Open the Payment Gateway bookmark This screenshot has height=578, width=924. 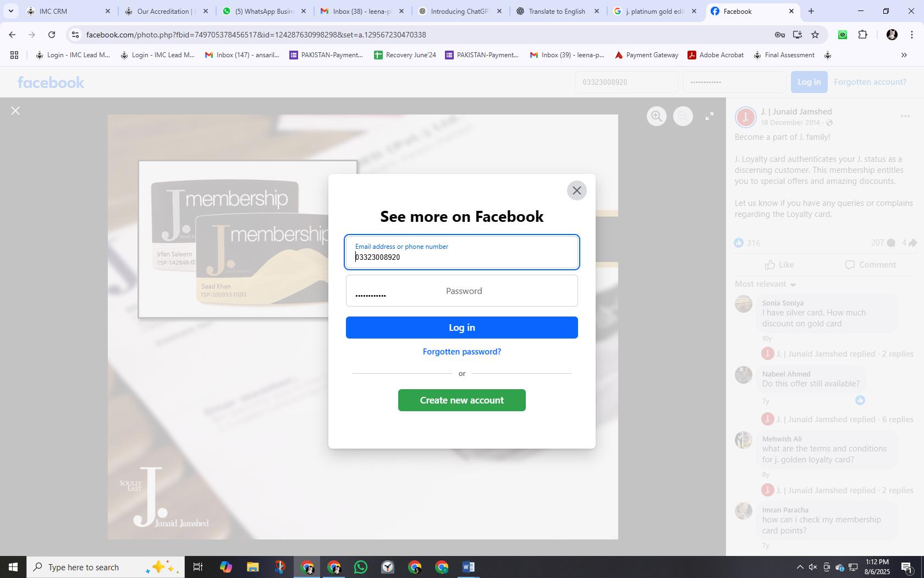646,55
